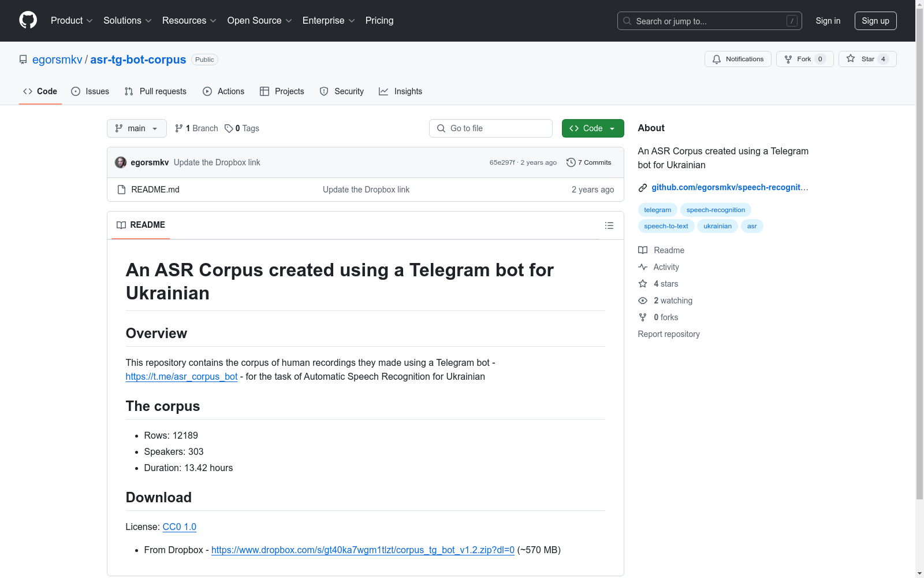Star the asr-tg-bot-corpus repository

point(867,59)
